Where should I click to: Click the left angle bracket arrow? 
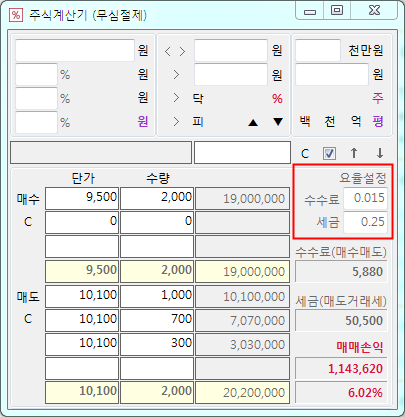168,52
